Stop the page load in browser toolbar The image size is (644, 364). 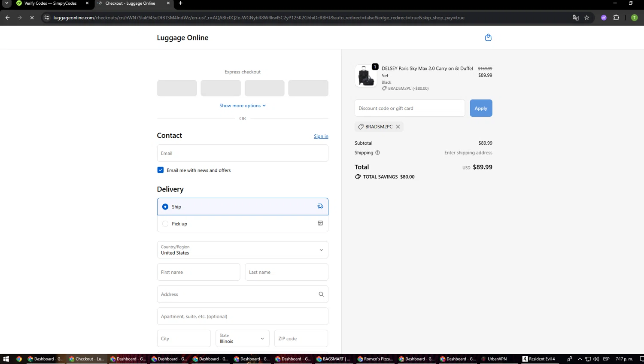(32, 18)
